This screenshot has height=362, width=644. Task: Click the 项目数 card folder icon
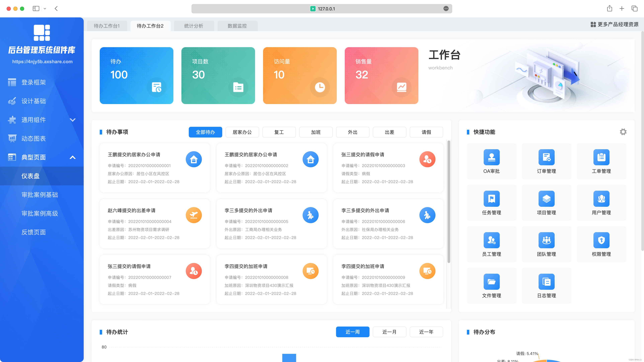[238, 87]
